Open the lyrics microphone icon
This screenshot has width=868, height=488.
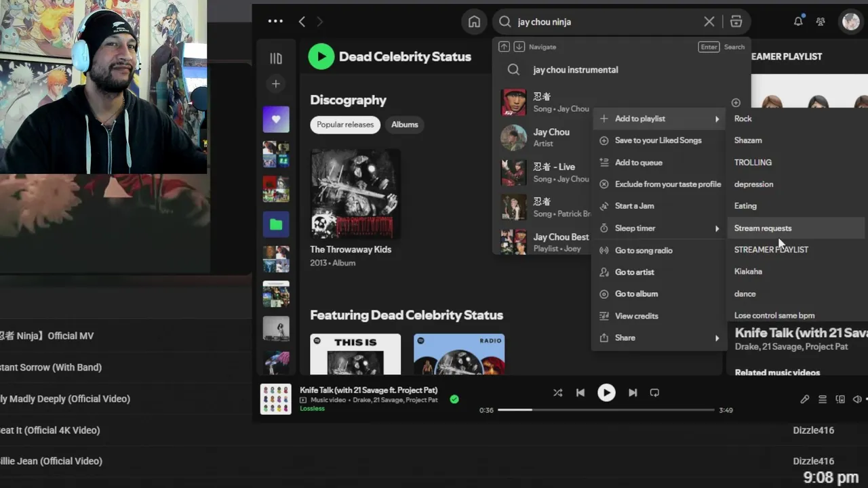805,399
